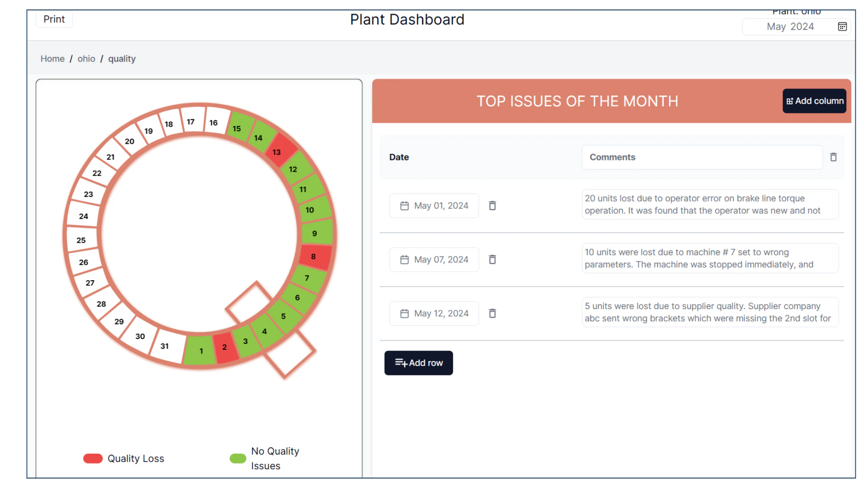Open the month picker calendar icon

pos(842,26)
